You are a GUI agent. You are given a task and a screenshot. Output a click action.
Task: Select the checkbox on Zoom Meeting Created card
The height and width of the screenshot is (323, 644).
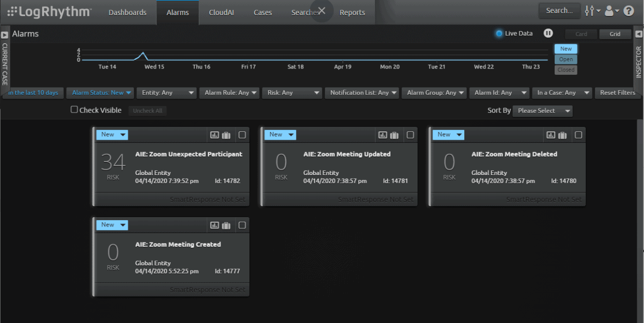click(x=242, y=225)
